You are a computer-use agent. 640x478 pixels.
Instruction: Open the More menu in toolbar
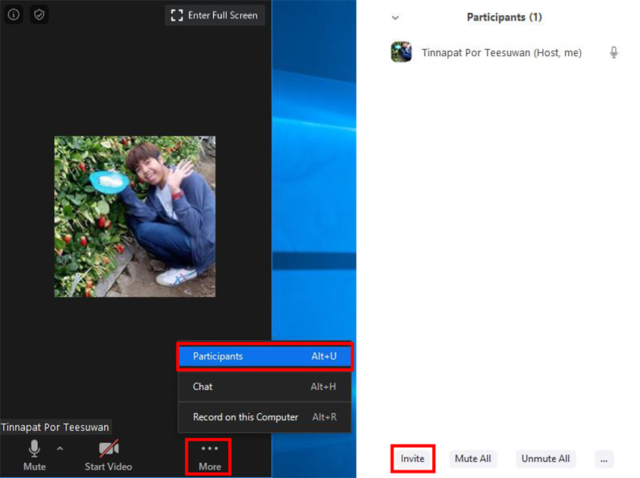[209, 457]
